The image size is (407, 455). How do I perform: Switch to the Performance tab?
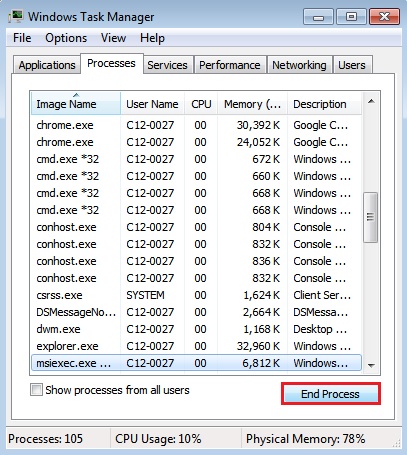point(230,65)
